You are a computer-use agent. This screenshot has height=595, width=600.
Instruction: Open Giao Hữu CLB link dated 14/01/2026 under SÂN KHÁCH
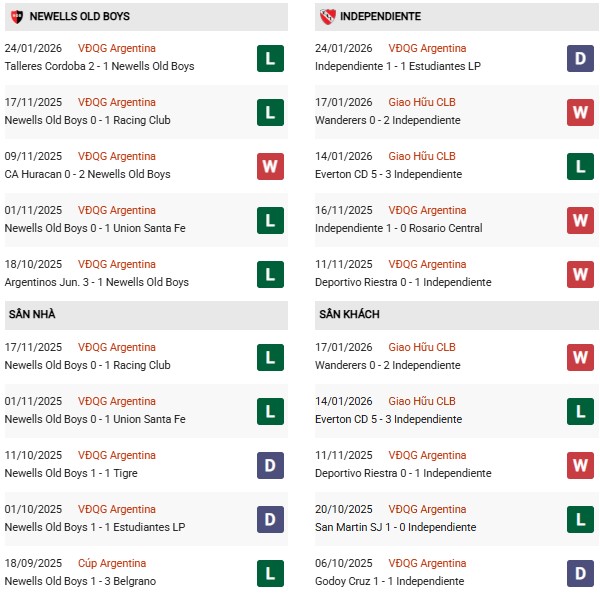(x=422, y=402)
